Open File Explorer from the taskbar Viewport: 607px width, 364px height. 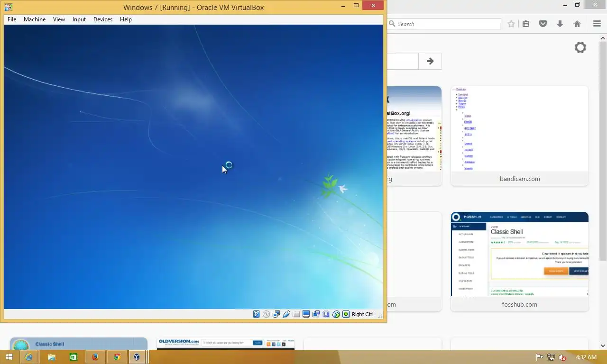pos(52,357)
